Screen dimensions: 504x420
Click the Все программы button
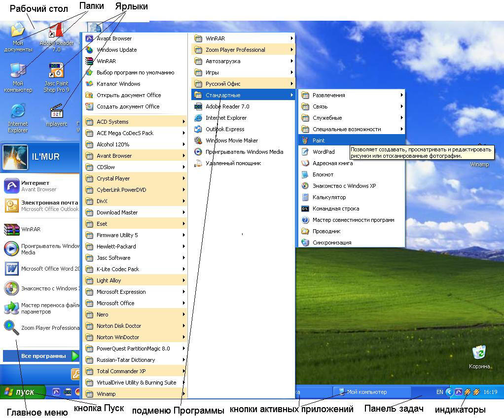(41, 356)
